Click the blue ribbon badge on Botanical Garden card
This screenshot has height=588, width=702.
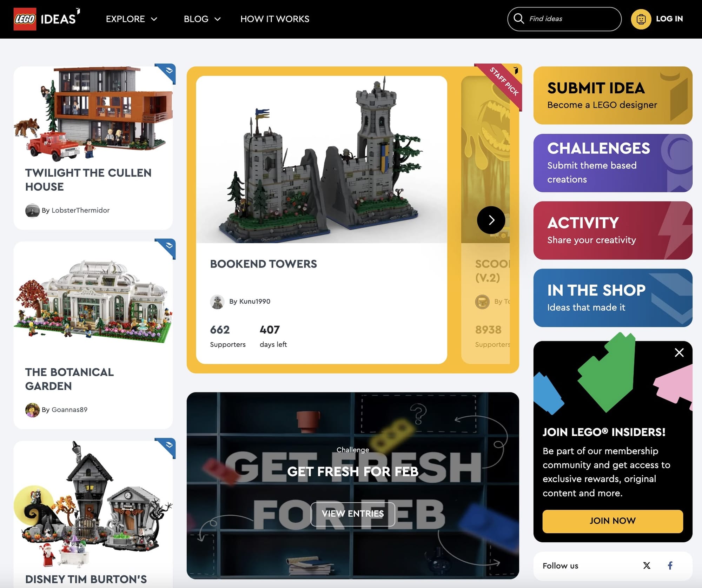pyautogui.click(x=166, y=248)
